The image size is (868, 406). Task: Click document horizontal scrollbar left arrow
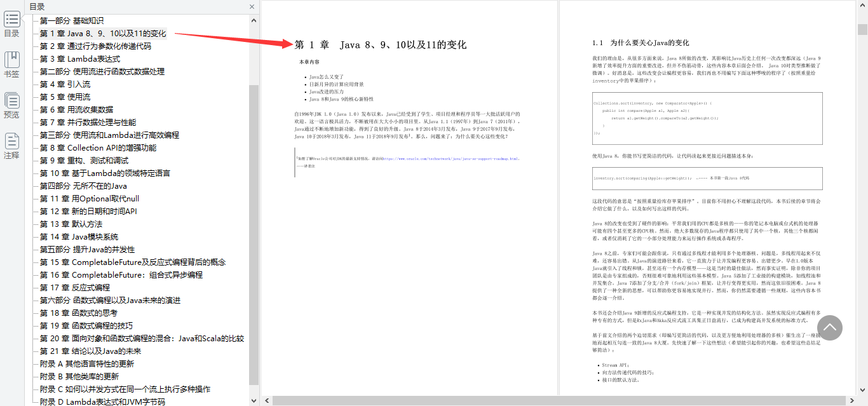(x=267, y=400)
